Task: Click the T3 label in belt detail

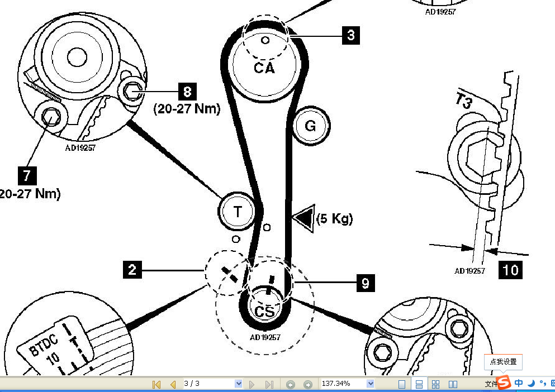Action: point(464,100)
